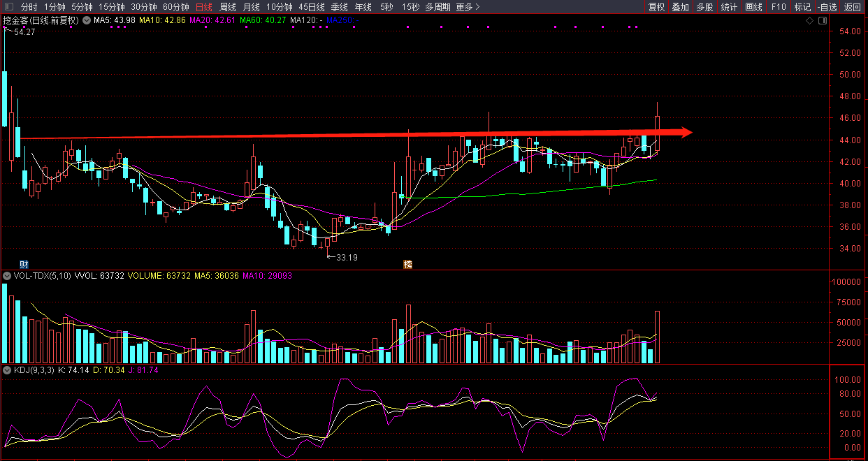Select the 60分钟 period tab
Screen dimensions: 868x461
[176, 7]
